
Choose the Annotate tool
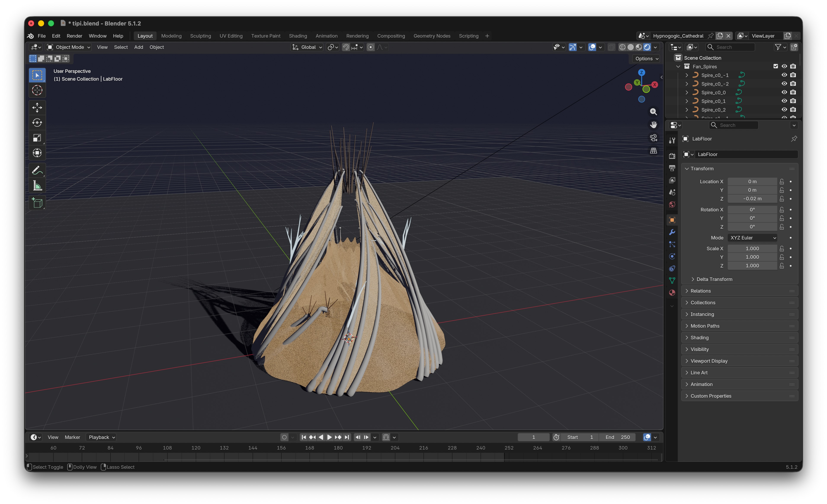(37, 170)
